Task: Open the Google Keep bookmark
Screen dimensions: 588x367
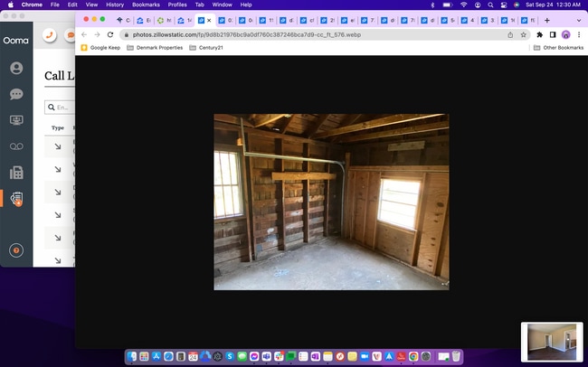Action: point(100,48)
